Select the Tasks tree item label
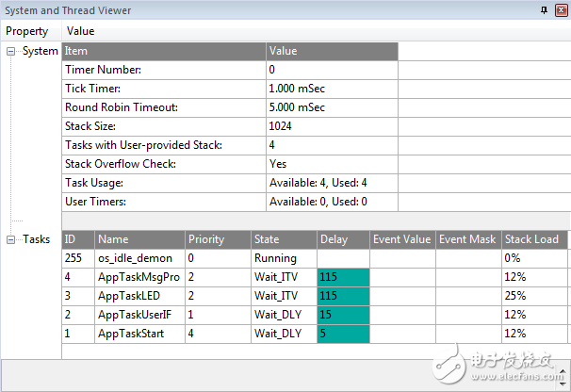 tap(37, 239)
